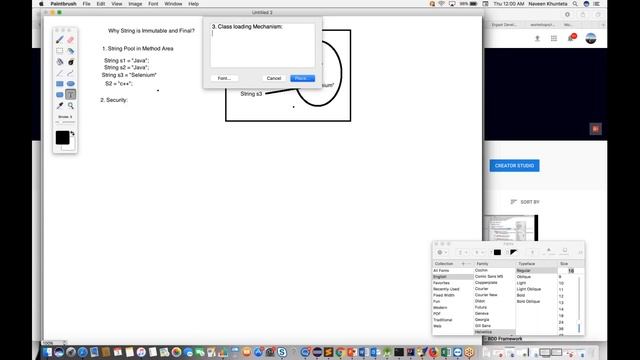Open the Paintbrush application menu

(x=63, y=4)
